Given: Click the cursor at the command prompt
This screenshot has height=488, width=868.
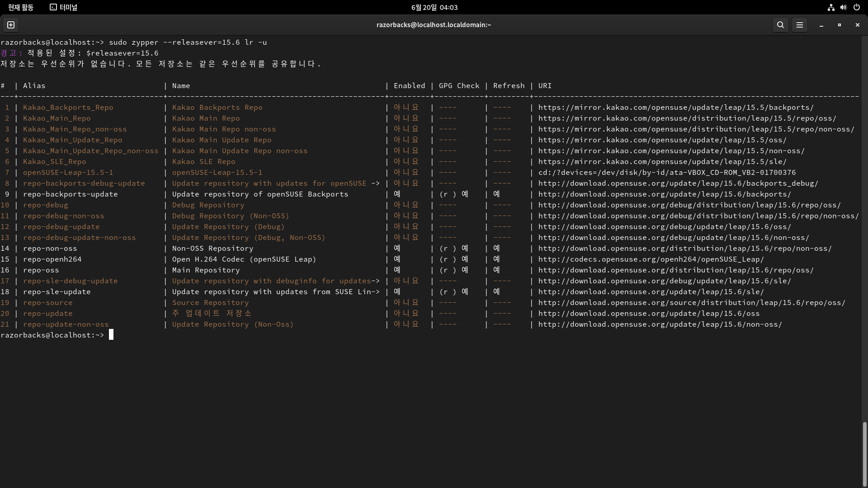Looking at the screenshot, I should (x=111, y=335).
